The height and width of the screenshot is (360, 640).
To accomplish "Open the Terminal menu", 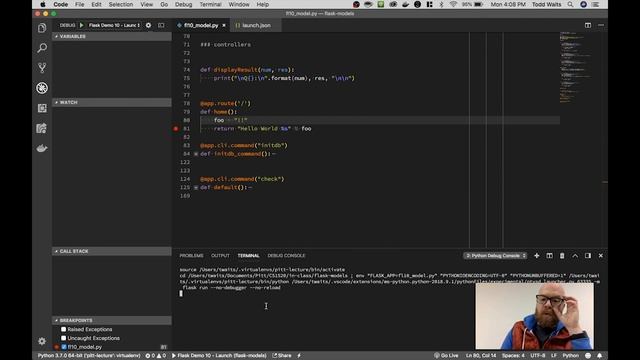I will (x=210, y=4).
